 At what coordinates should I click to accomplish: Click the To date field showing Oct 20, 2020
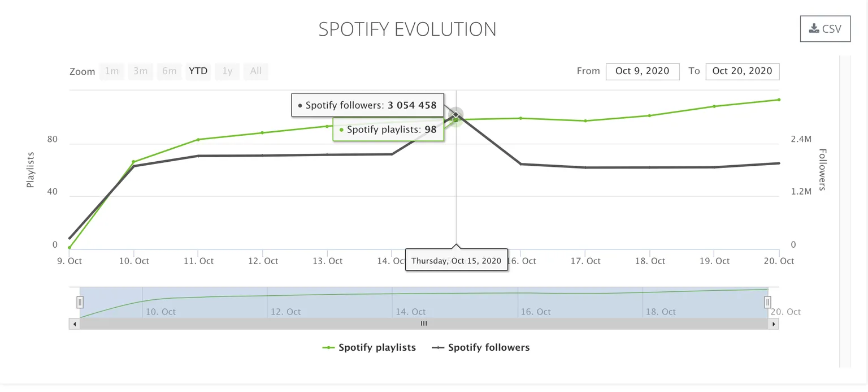click(x=742, y=71)
